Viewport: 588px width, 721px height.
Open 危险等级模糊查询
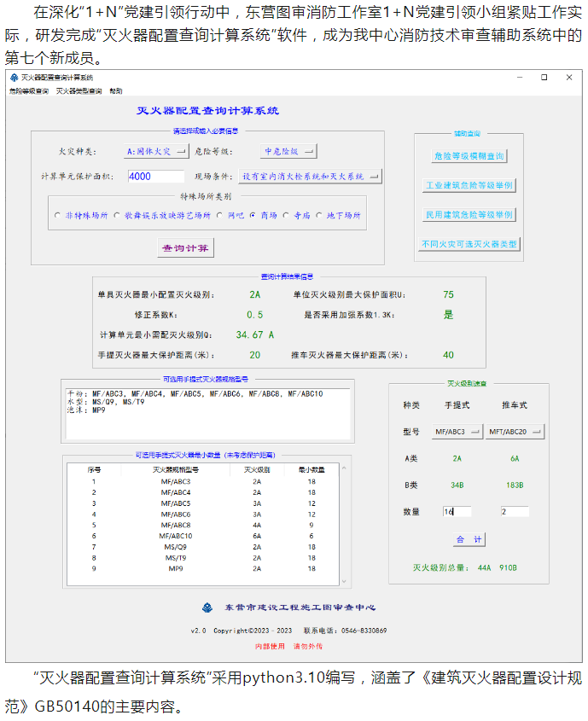469,156
